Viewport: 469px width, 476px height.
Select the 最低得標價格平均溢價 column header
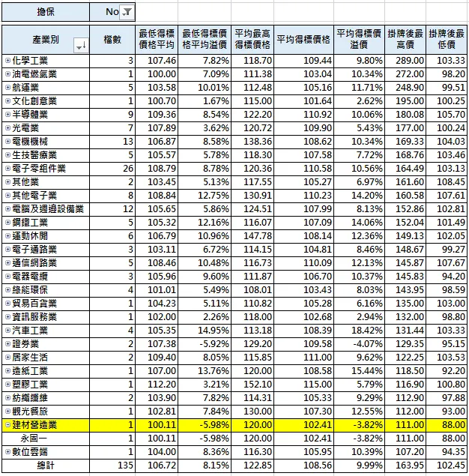point(205,40)
